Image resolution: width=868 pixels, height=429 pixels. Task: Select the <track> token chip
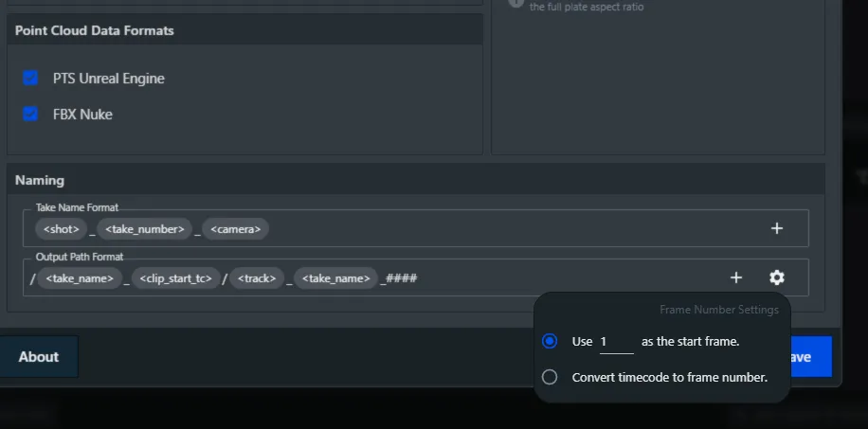point(256,278)
